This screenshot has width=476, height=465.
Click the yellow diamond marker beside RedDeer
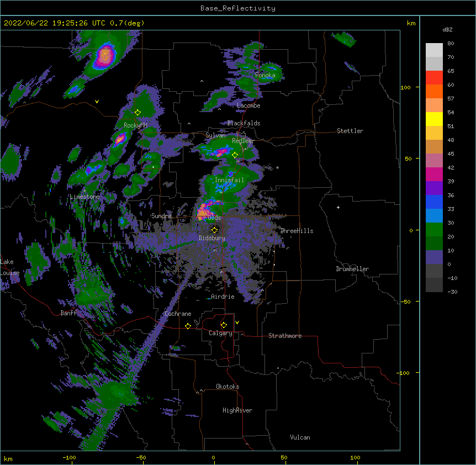click(235, 155)
